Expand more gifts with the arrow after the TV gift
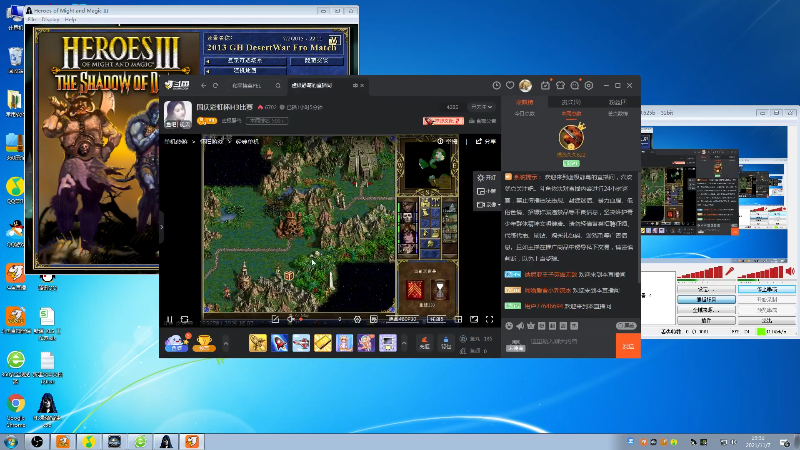 point(404,343)
